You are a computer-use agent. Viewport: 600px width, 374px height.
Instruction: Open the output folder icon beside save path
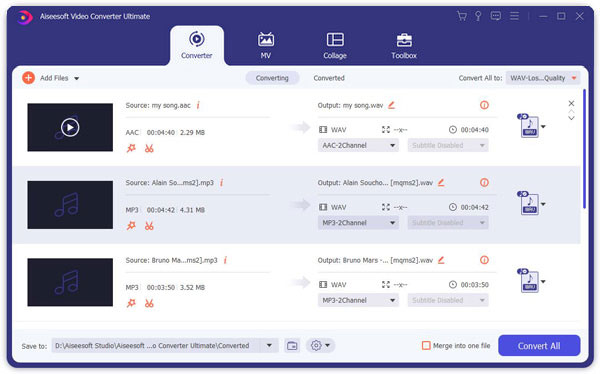click(292, 346)
